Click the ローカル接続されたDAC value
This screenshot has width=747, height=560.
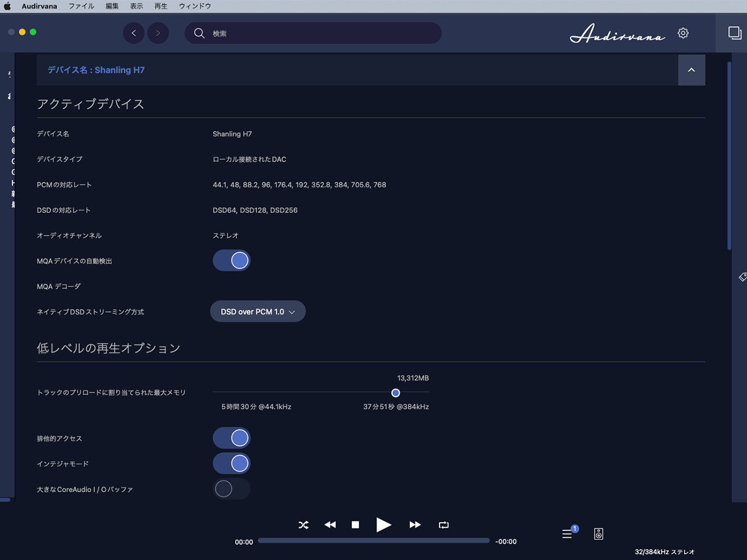[x=249, y=159]
